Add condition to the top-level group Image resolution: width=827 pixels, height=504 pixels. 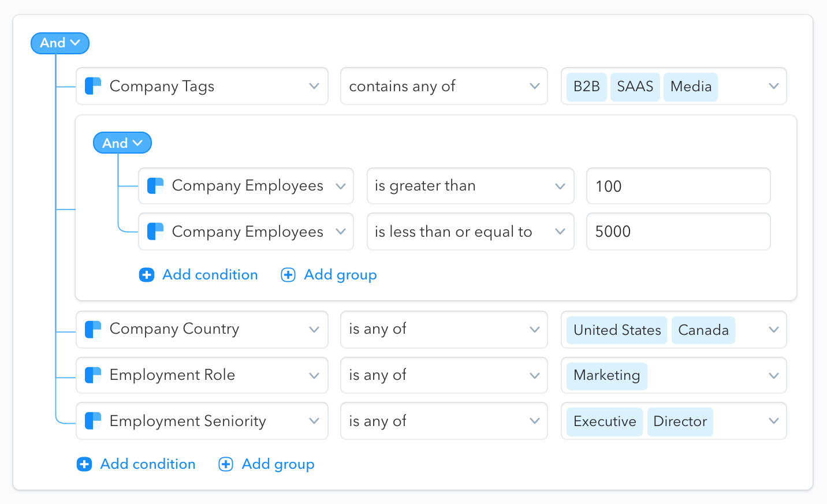pyautogui.click(x=136, y=464)
